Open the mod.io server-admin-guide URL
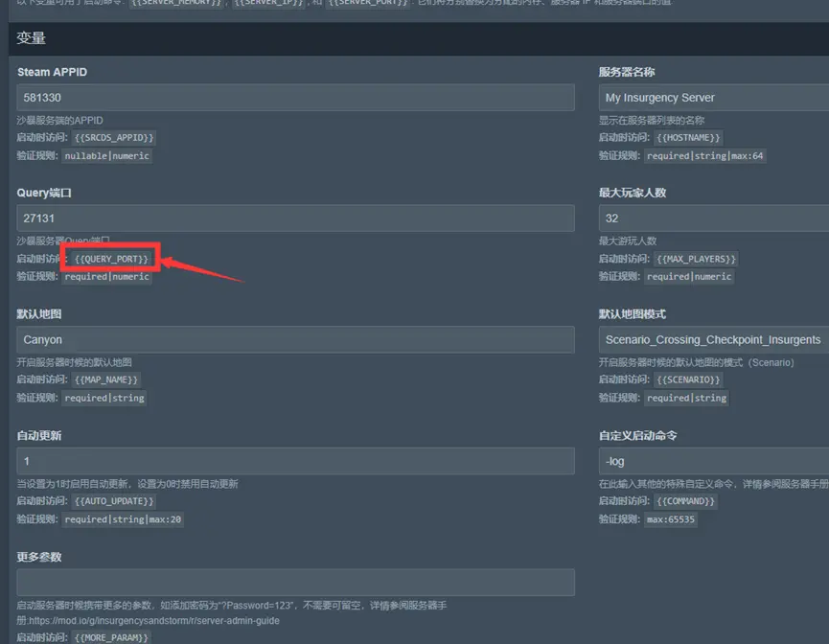The height and width of the screenshot is (644, 829). tap(150, 620)
